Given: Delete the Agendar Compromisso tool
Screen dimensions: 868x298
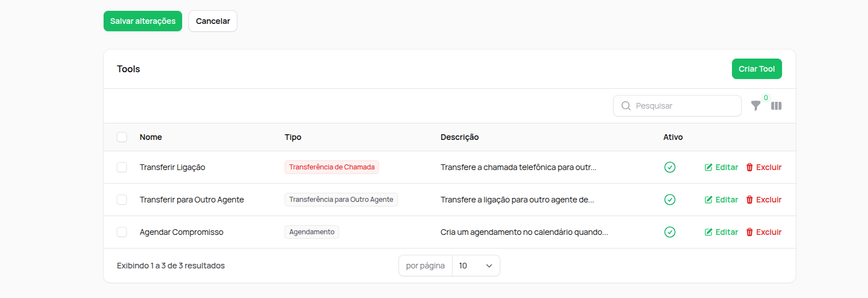Looking at the screenshot, I should tap(764, 232).
